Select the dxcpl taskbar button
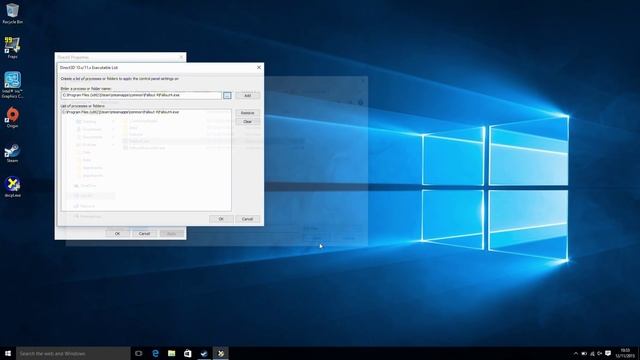Image resolution: width=640 pixels, height=360 pixels. pos(221,353)
